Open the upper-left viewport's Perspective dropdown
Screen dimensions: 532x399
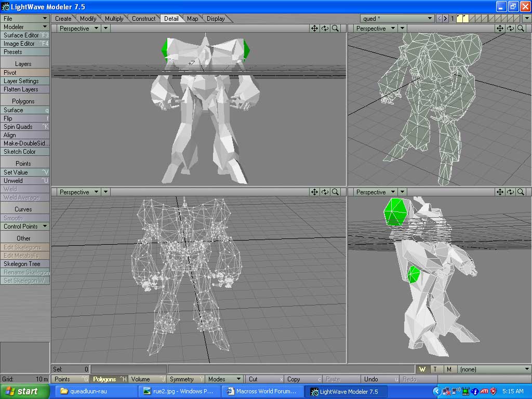78,29
